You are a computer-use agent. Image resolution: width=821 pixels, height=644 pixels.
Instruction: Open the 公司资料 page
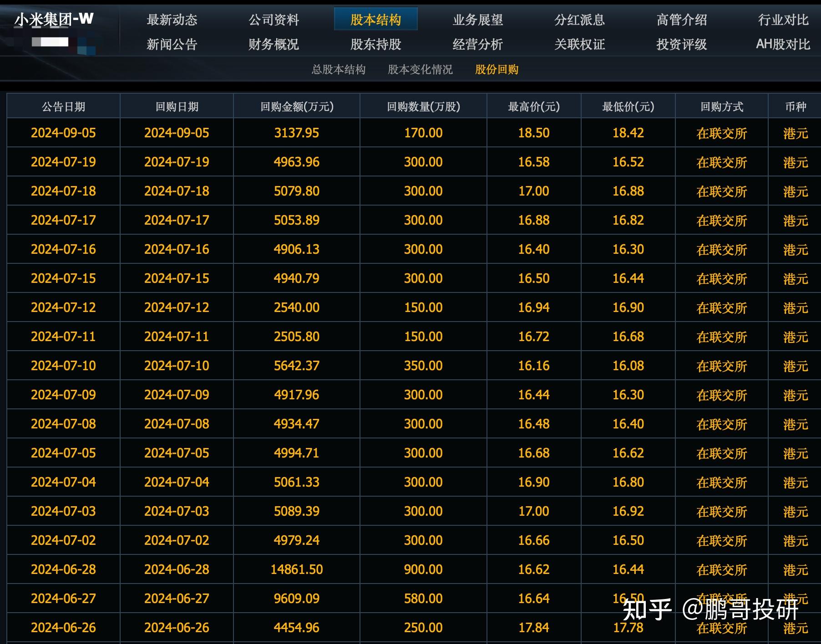point(274,20)
